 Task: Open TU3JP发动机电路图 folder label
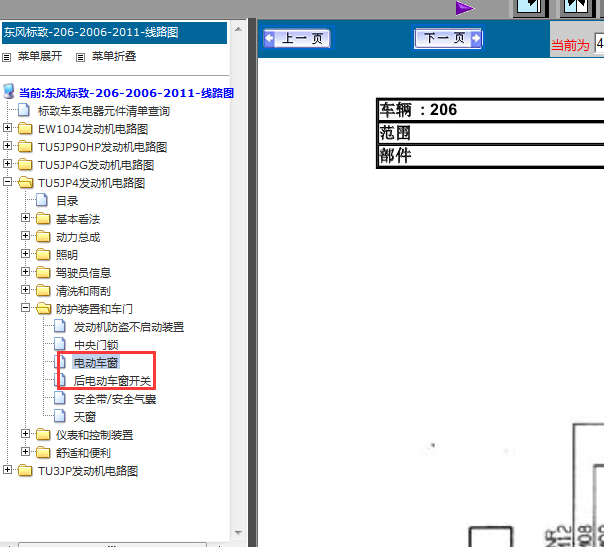(x=88, y=471)
